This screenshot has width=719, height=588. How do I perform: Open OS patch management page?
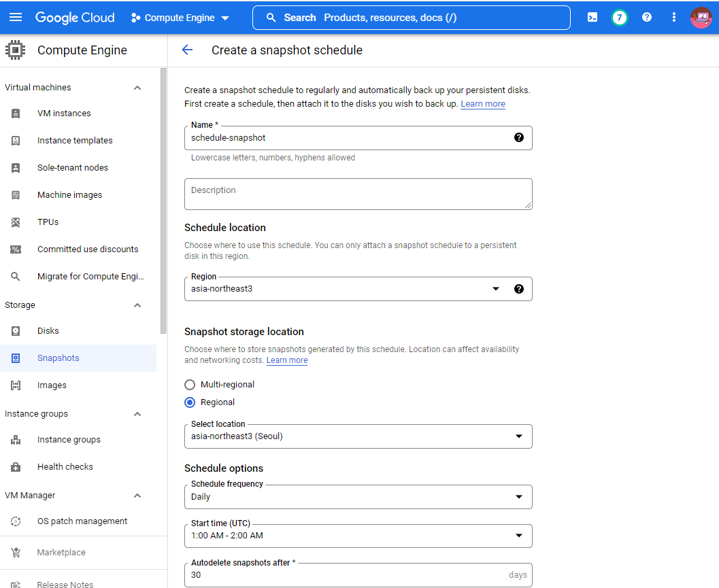pos(82,521)
